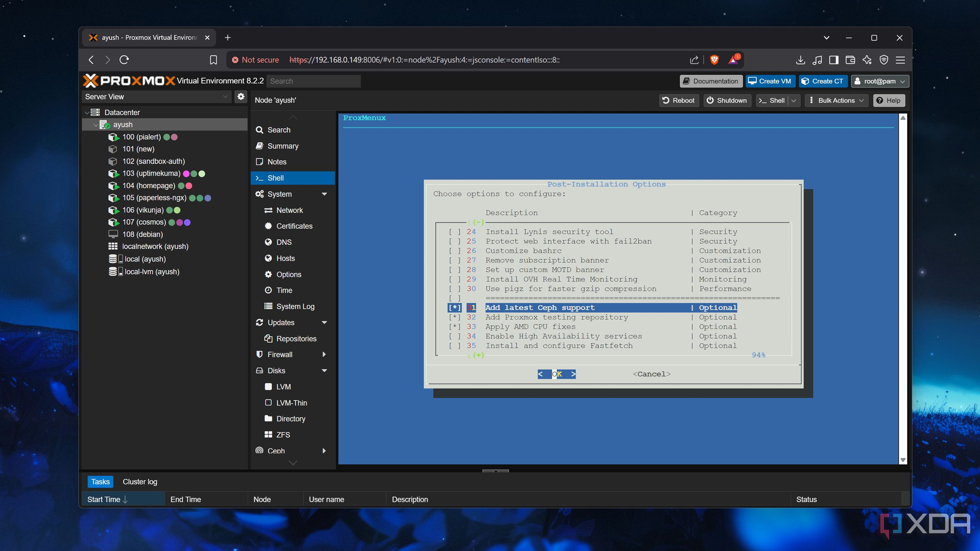980x551 pixels.
Task: Toggle checkbox for Add Proxmox testing repository
Action: [x=455, y=317]
